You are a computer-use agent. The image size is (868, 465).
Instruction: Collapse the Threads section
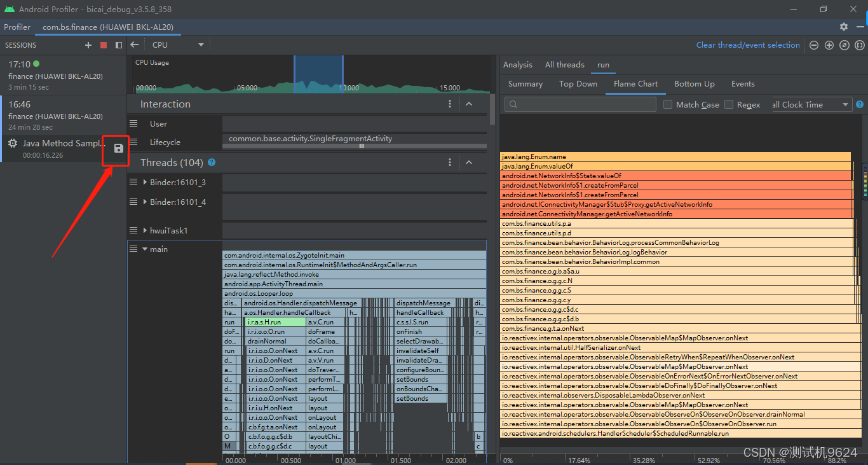[469, 163]
